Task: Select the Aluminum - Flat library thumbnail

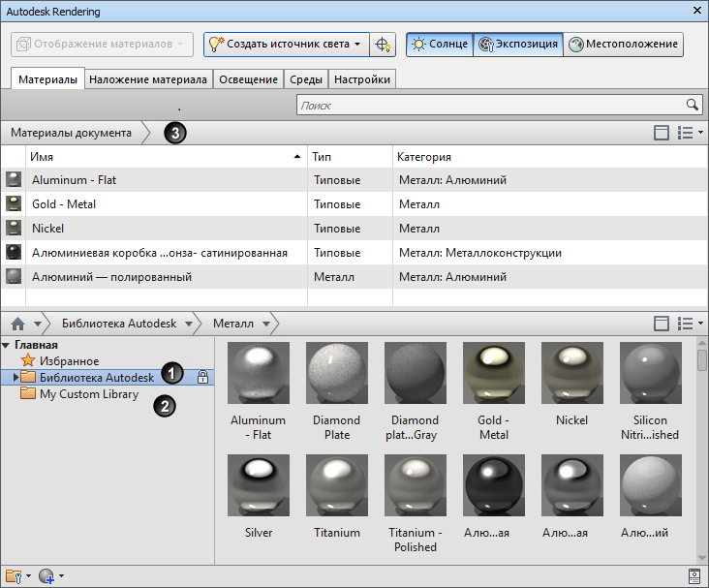Action: [259, 373]
